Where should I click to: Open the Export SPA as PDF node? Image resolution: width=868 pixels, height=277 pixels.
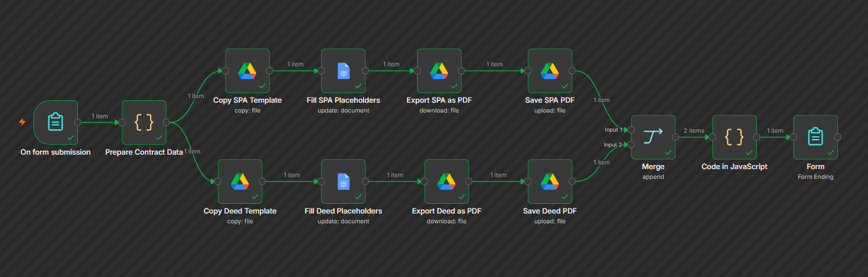point(439,70)
